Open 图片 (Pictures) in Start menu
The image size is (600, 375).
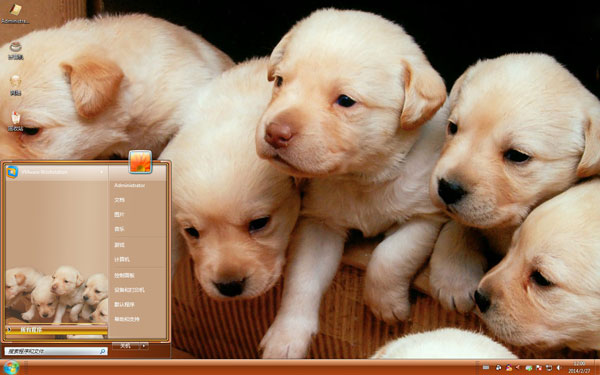(x=119, y=215)
